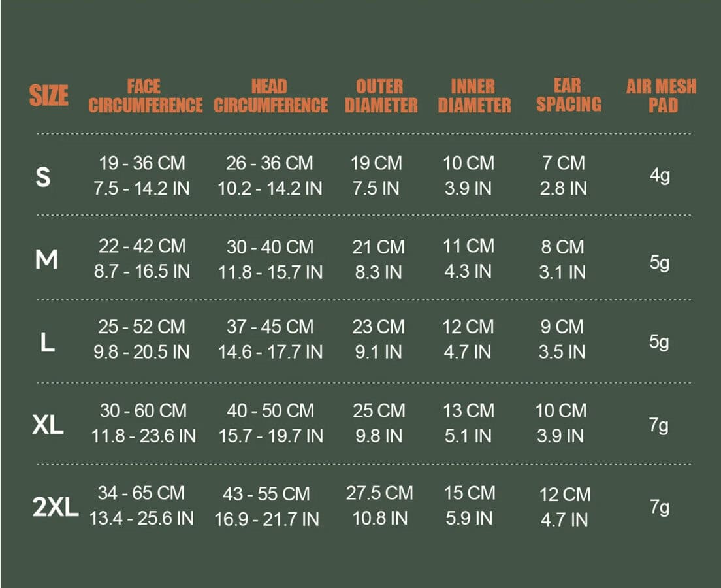
Task: Click the 19 - 36 CM face circumference
Action: pos(142,163)
